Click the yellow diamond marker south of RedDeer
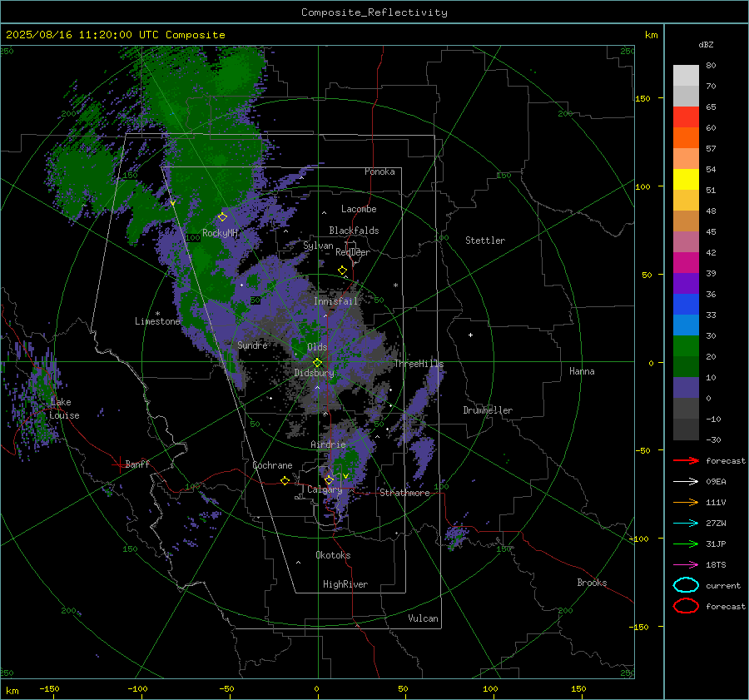The width and height of the screenshot is (749, 700). pos(343,270)
